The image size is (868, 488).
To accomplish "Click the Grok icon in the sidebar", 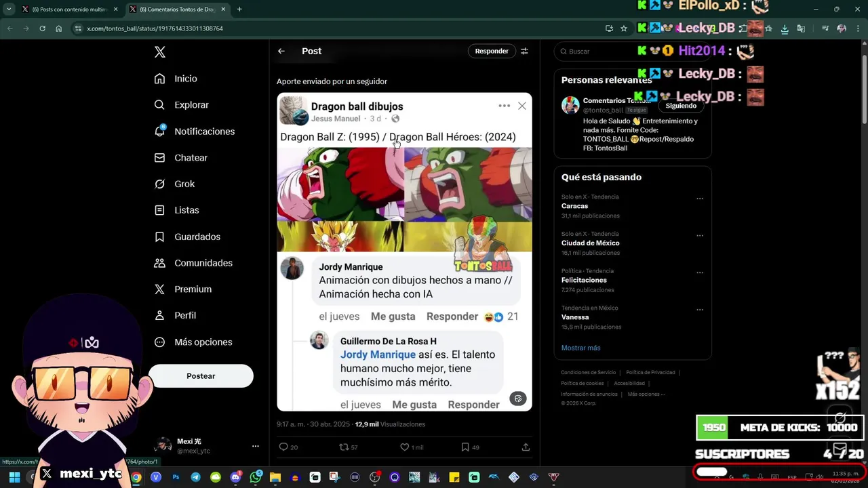I will point(159,184).
